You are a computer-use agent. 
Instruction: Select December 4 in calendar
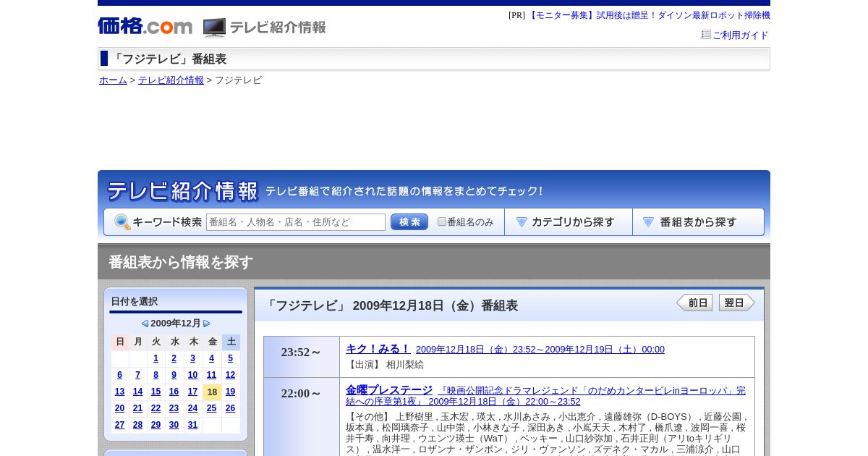click(x=211, y=358)
